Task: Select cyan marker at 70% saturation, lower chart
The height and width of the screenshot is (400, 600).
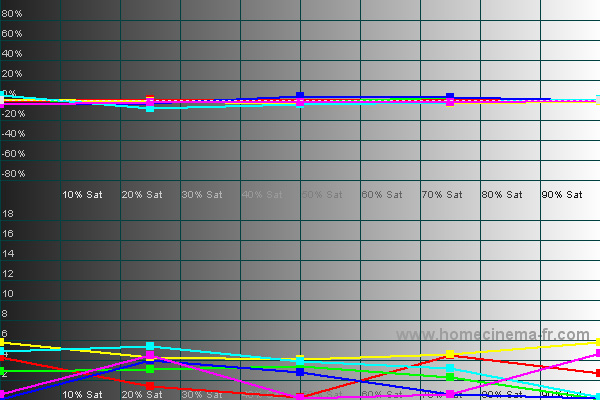Action: [450, 368]
